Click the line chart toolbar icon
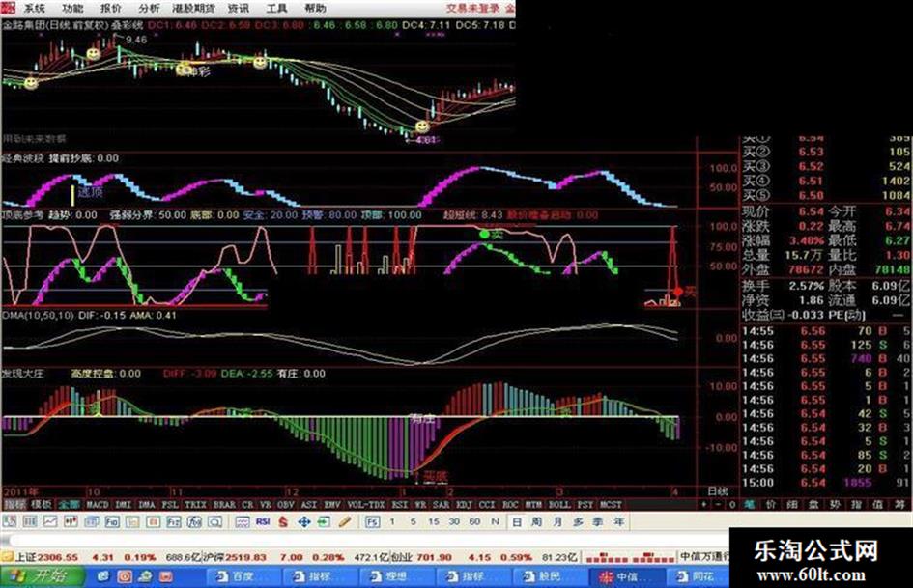 (x=50, y=522)
